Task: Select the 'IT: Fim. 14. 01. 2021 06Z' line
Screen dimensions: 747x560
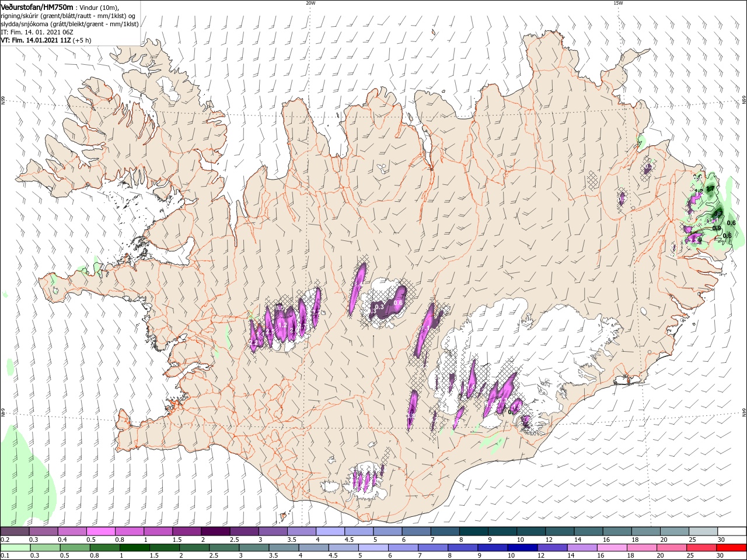Action: tap(37, 32)
